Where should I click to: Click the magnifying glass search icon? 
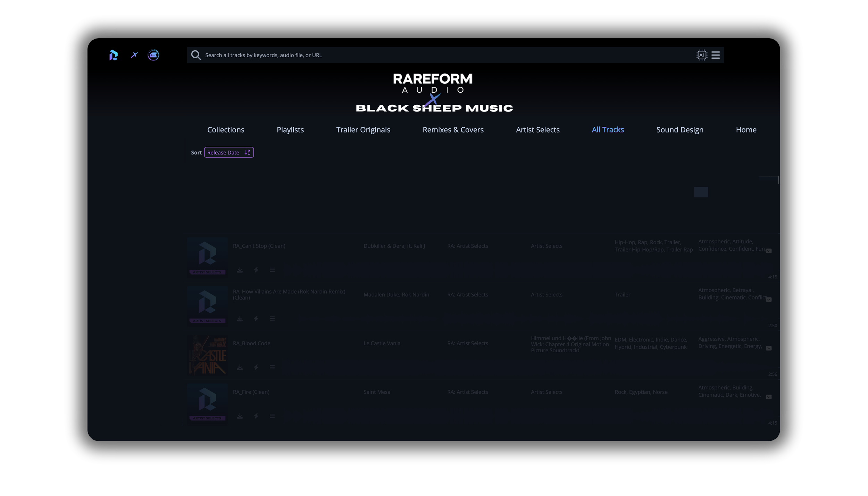tap(196, 55)
